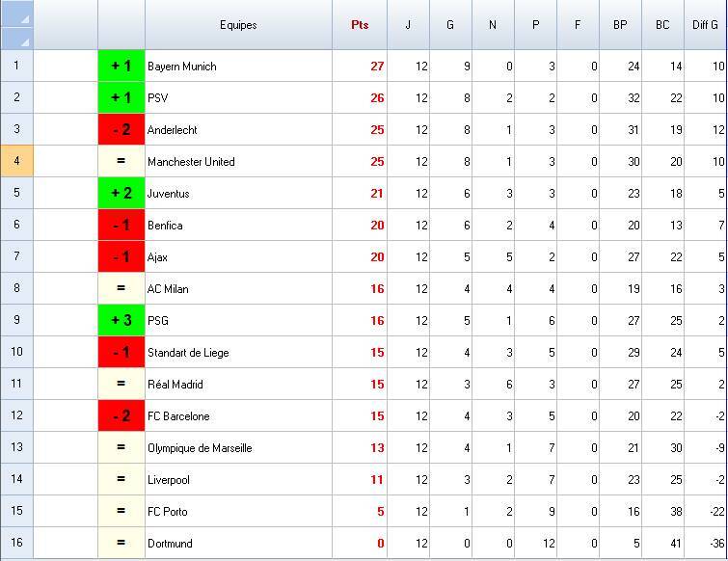
Task: Click the red Pts column header
Action: (360, 25)
